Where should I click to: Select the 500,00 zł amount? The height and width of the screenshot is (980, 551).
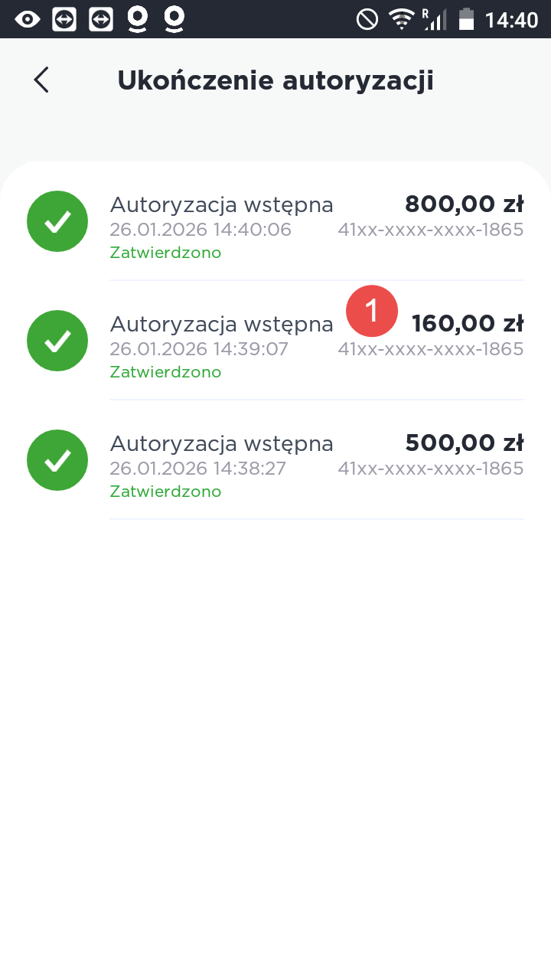pyautogui.click(x=464, y=443)
